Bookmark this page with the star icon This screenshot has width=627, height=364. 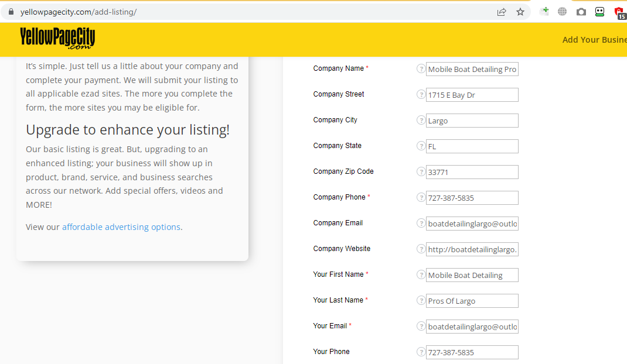click(x=520, y=12)
